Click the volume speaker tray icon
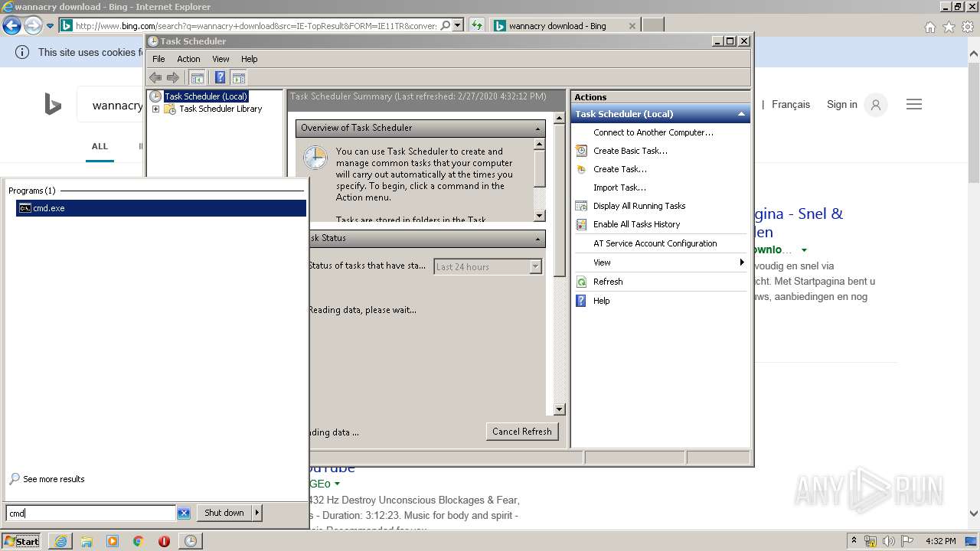This screenshot has height=551, width=980. click(889, 541)
